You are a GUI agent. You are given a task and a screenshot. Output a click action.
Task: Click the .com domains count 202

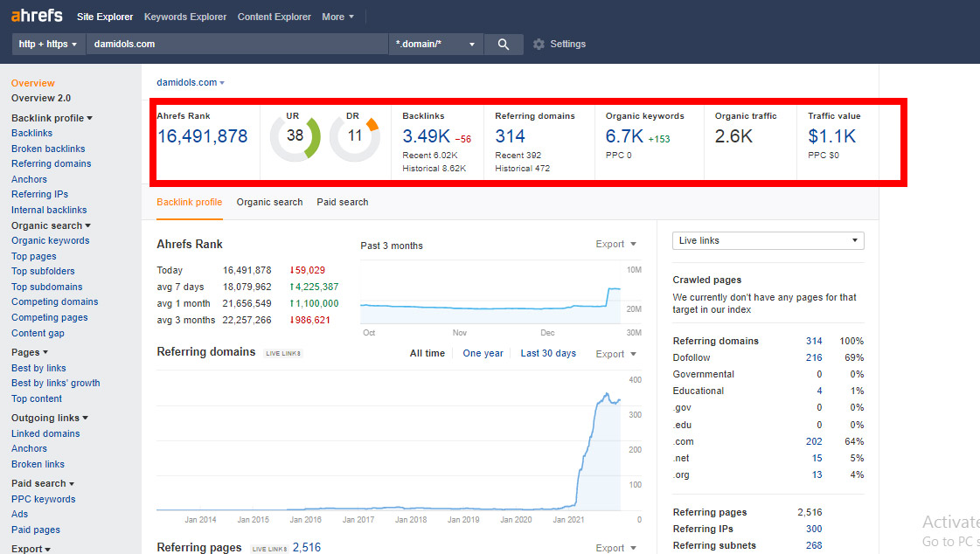click(814, 441)
